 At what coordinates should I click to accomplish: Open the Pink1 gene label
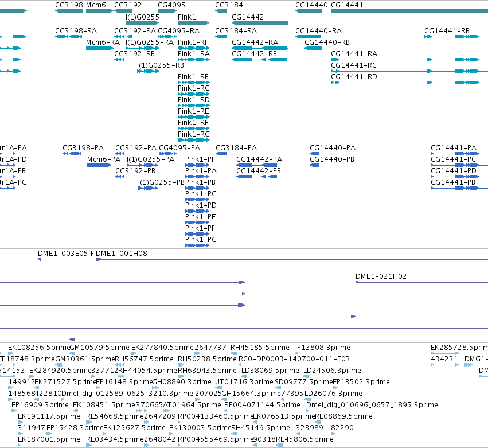pyautogui.click(x=187, y=17)
